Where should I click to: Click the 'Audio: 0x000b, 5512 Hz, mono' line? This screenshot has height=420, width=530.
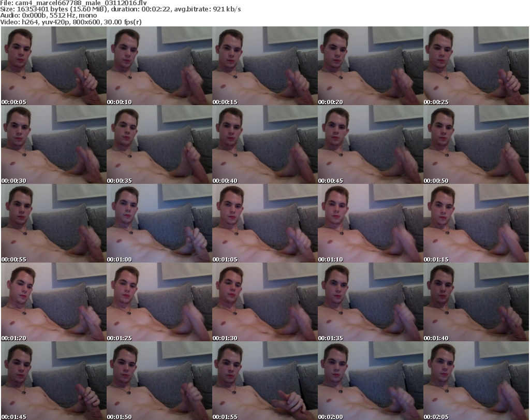[48, 16]
